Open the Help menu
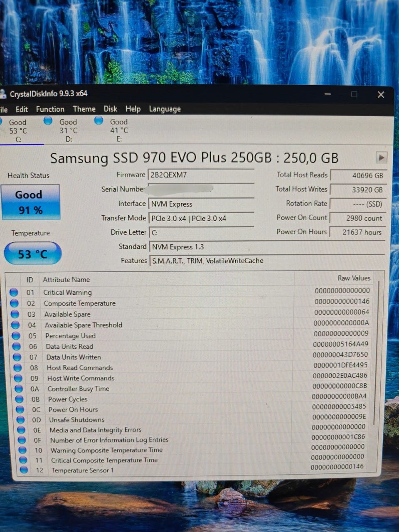The width and height of the screenshot is (399, 532). click(133, 109)
